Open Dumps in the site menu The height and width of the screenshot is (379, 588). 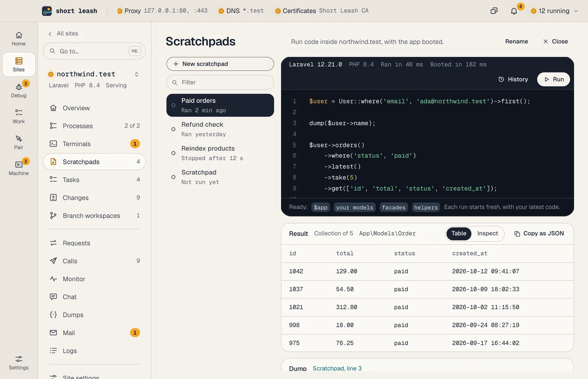pos(94,315)
